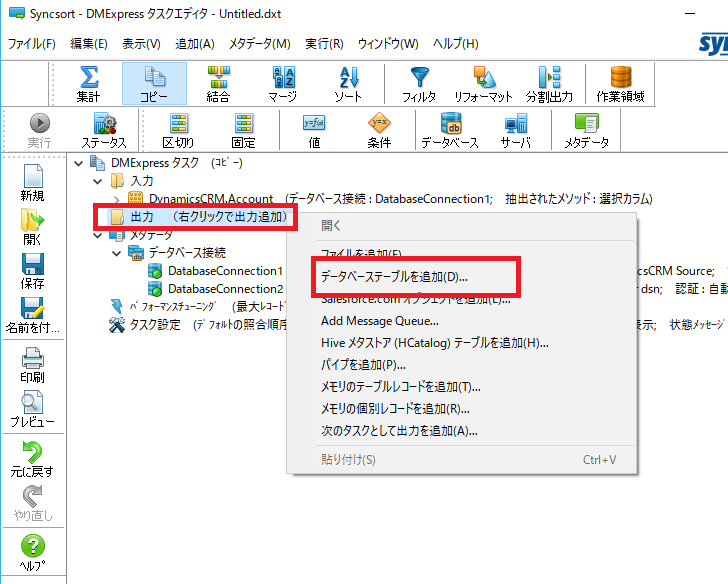728x584 pixels.
Task: Expand the DynamicsCRM.Account input node
Action: (x=117, y=200)
